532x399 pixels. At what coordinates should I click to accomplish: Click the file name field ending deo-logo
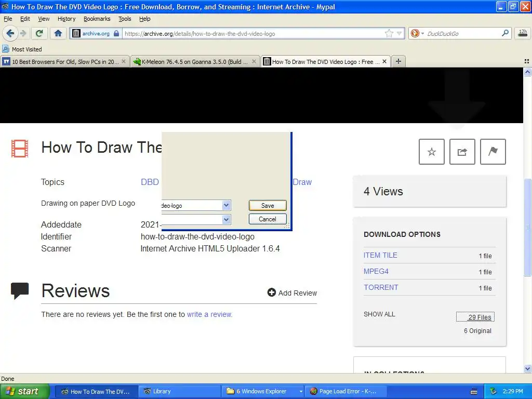192,205
